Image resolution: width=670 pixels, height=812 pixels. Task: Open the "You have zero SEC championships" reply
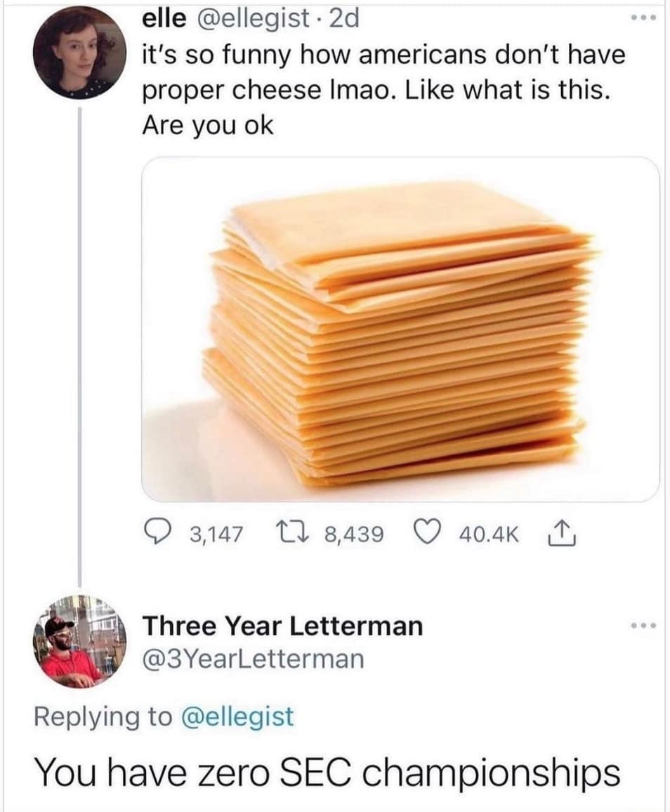coord(327,772)
